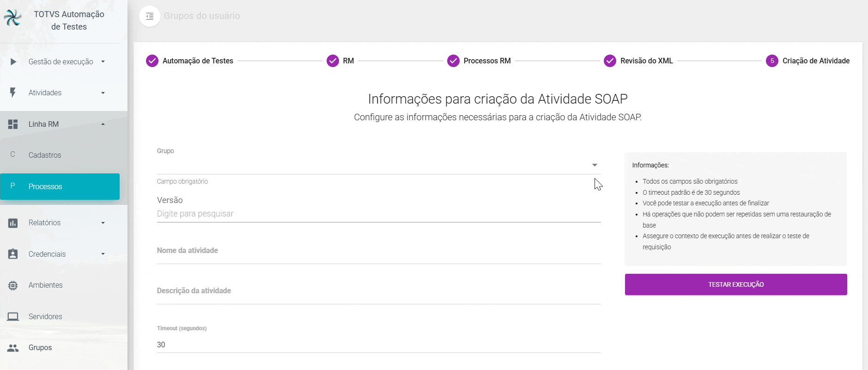
Task: Select Processos in the sidebar
Action: point(45,186)
